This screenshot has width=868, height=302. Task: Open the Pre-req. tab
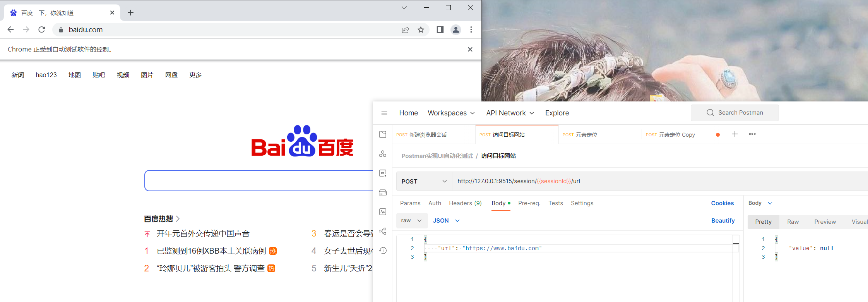pyautogui.click(x=529, y=203)
